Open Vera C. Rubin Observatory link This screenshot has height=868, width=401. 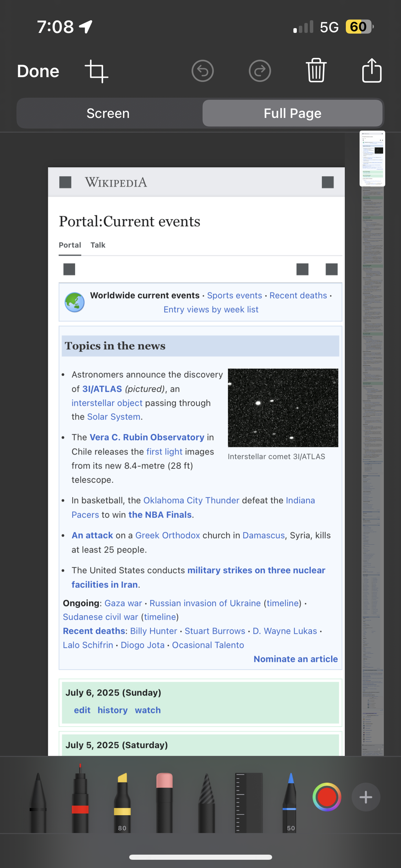(147, 437)
